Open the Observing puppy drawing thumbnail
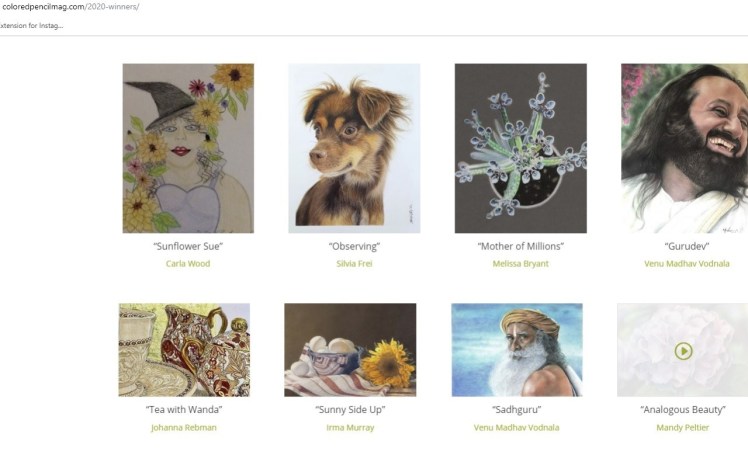Screen dimensions: 748x455 pyautogui.click(x=354, y=148)
